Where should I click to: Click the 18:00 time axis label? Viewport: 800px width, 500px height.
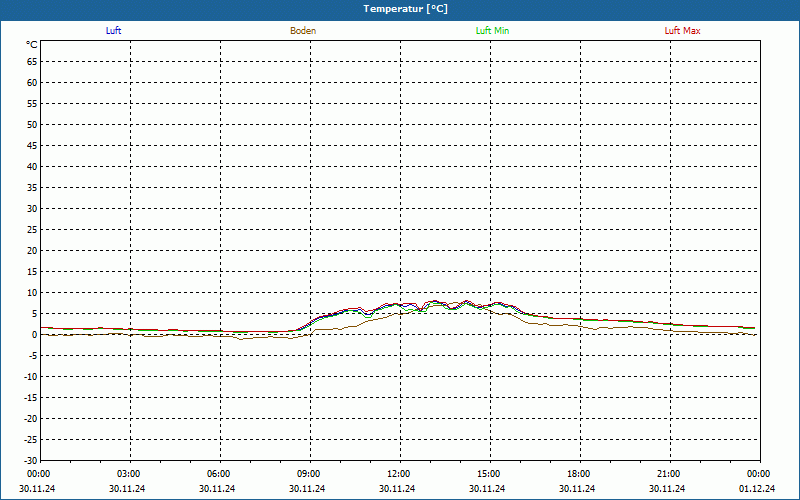coord(579,474)
